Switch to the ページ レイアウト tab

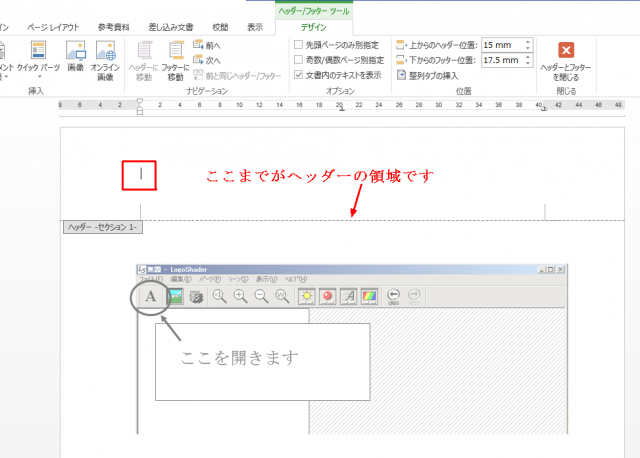pos(55,26)
